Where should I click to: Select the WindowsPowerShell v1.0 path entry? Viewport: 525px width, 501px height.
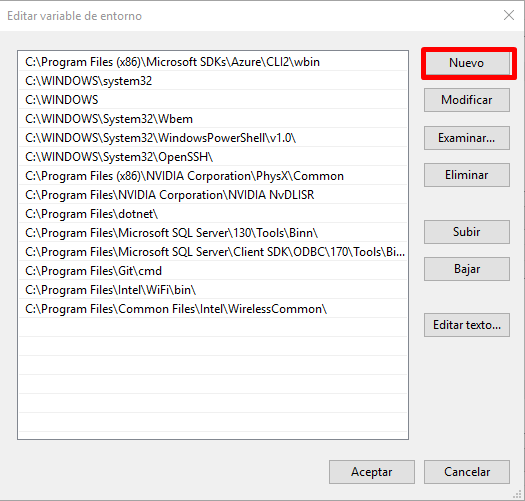tap(213, 138)
